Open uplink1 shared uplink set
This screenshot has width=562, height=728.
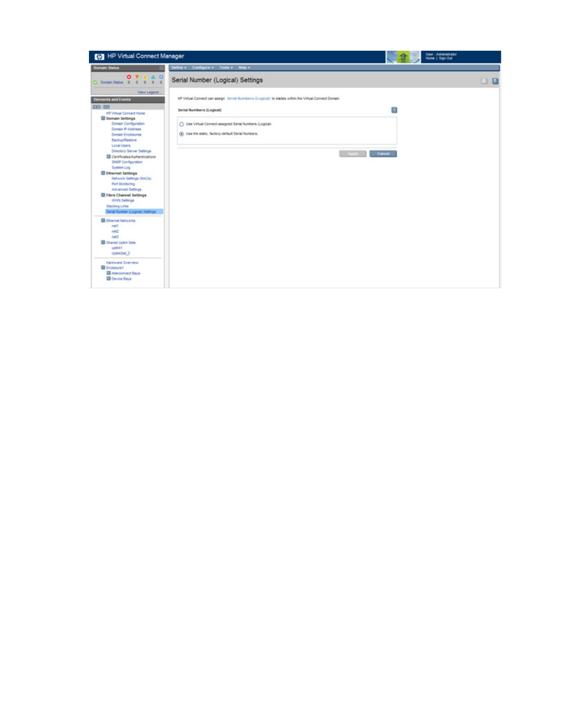[x=117, y=248]
